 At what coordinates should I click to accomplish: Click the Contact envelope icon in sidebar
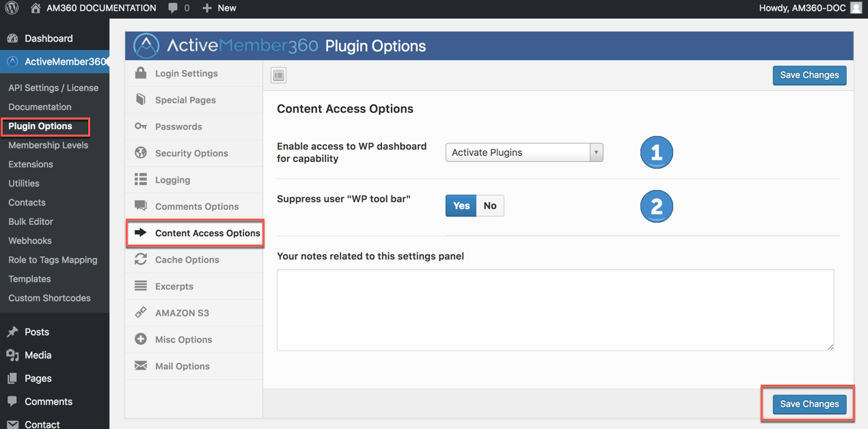[x=12, y=424]
